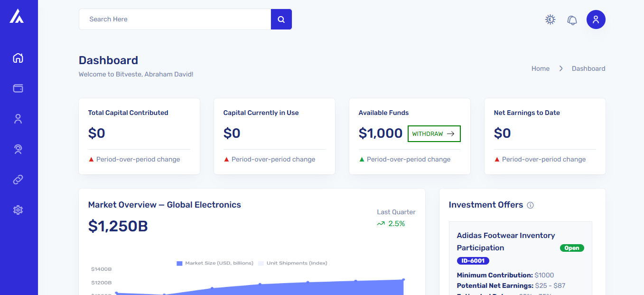Viewport: 644px width, 295px height.
Task: Open the user profile sidebar icon
Action: click(x=18, y=119)
